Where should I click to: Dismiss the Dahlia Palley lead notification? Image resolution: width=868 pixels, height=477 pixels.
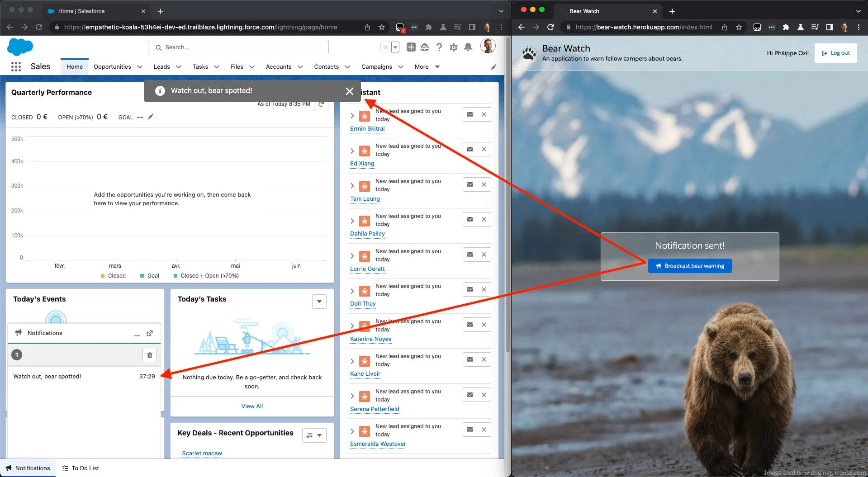click(484, 219)
